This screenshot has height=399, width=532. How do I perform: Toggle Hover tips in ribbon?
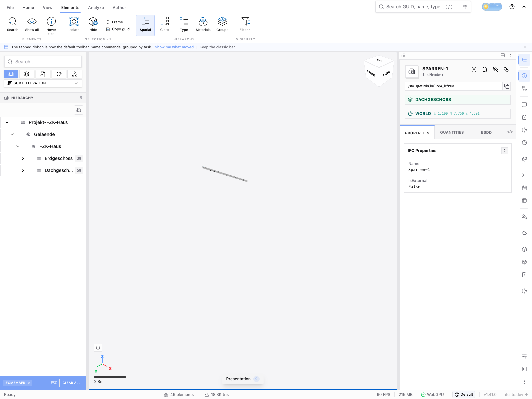(51, 26)
